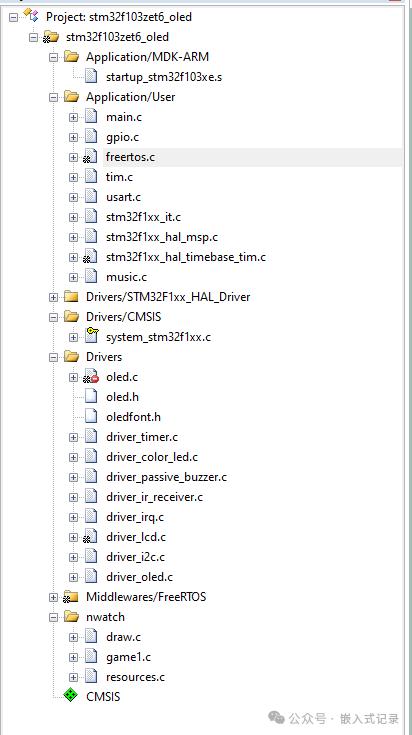412x735 pixels.
Task: Click the Middlewares/FreeRTOS folder icon
Action: click(71, 597)
